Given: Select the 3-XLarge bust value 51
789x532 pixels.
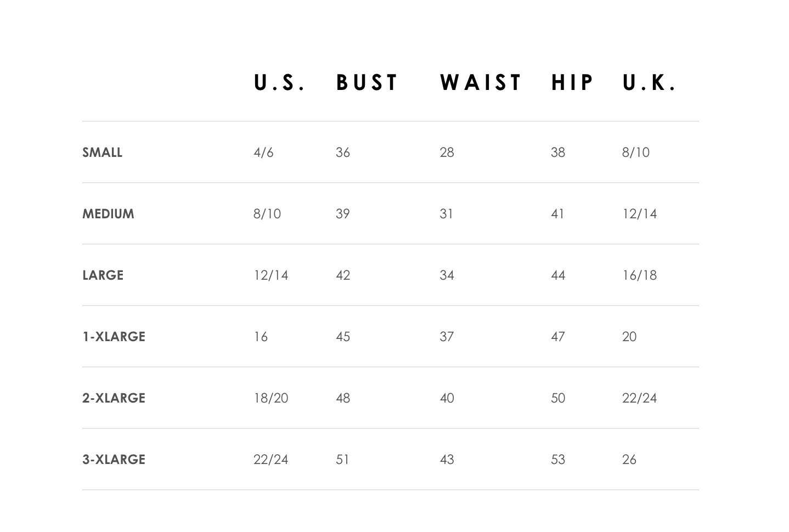Looking at the screenshot, I should pyautogui.click(x=342, y=460).
